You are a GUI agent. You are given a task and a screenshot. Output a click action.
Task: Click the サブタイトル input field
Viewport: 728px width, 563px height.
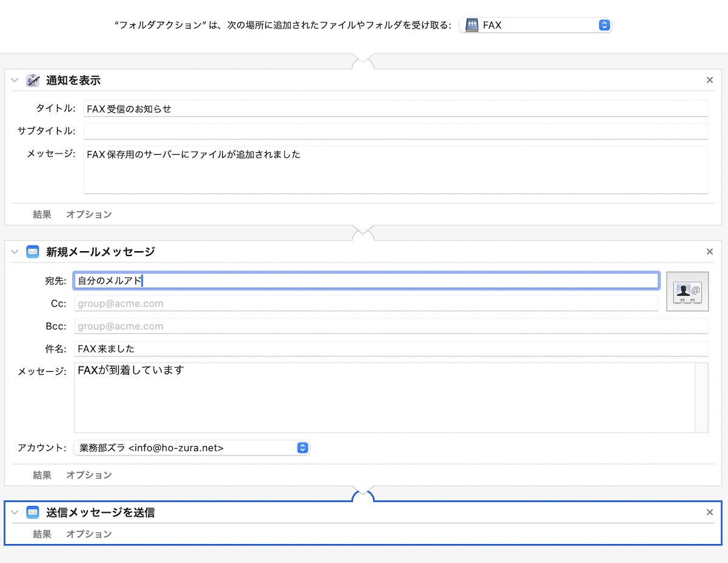click(396, 131)
